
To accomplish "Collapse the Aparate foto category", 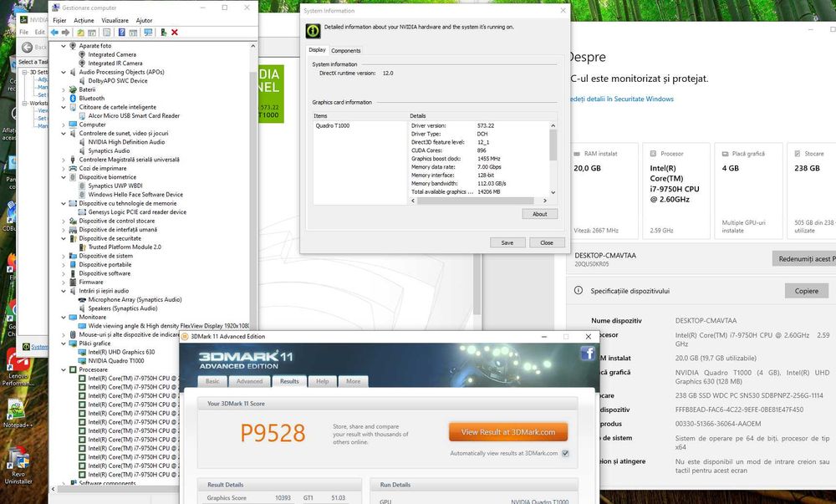I will pyautogui.click(x=64, y=46).
